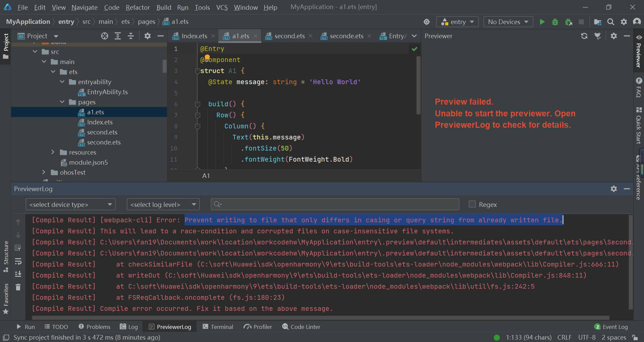Toggle the Project tool window stripe

pyautogui.click(x=6, y=46)
